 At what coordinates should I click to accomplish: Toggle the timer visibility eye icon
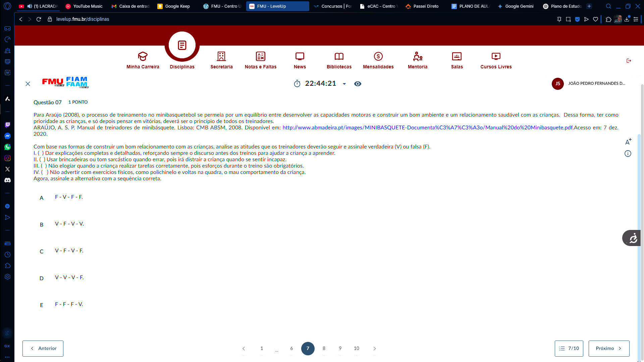tap(358, 84)
